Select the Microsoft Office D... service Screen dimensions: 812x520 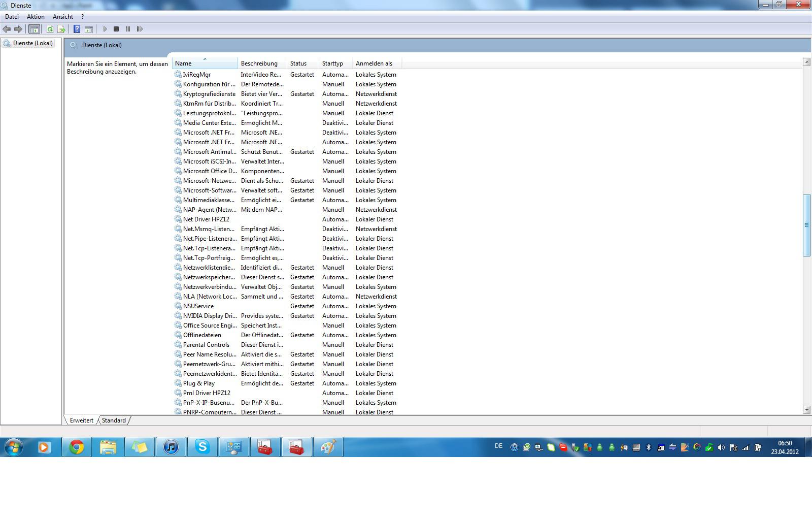(287, 171)
